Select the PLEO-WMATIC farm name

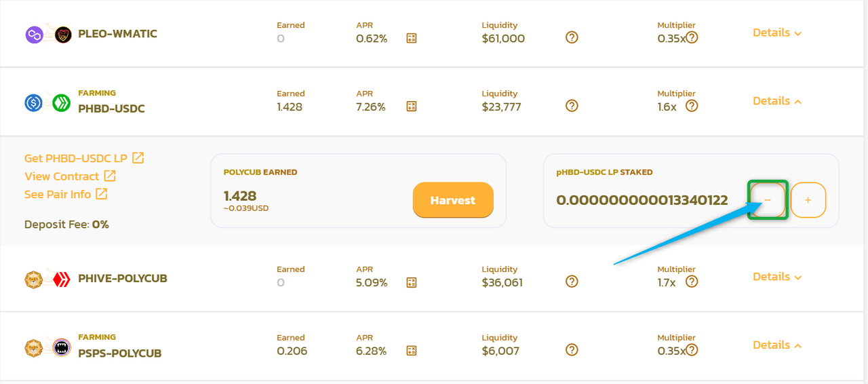point(117,34)
